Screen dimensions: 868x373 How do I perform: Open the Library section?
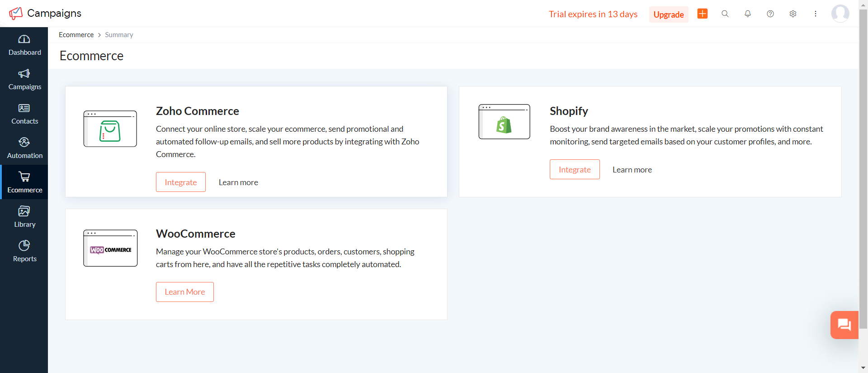point(24,217)
